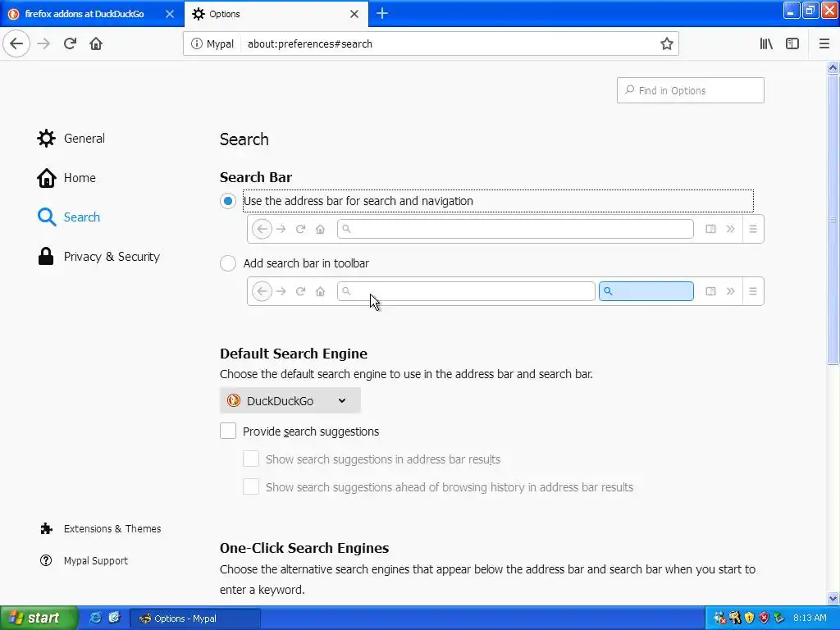The height and width of the screenshot is (630, 840).
Task: Show site information icon next to Mypal
Action: pos(197,44)
